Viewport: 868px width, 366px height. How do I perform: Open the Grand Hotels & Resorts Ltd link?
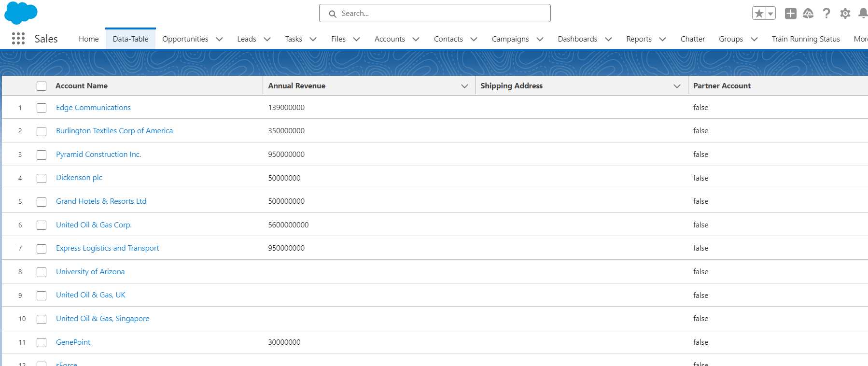point(101,201)
